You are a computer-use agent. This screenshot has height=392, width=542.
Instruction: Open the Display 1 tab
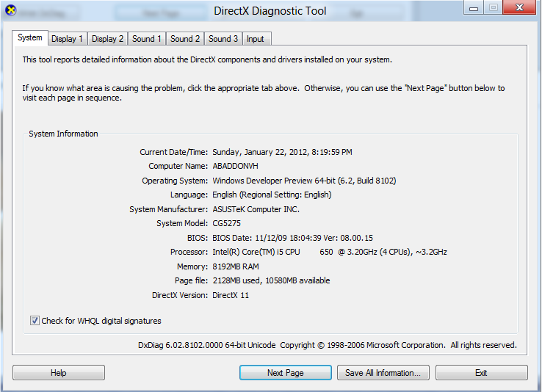pyautogui.click(x=68, y=39)
